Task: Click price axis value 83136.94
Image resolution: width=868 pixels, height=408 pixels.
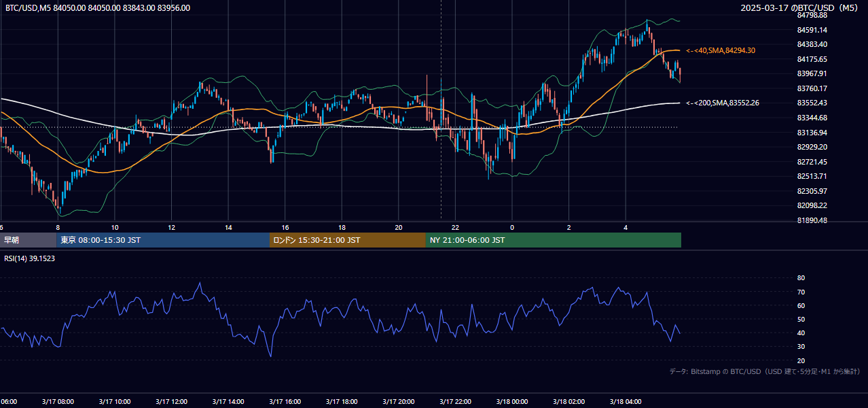Action: [812, 133]
